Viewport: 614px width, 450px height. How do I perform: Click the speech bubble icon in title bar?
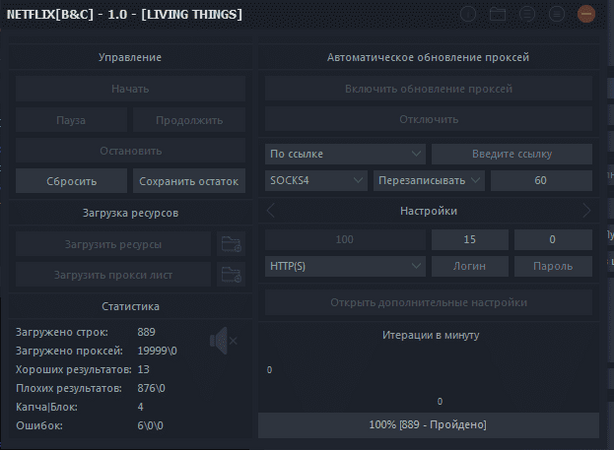click(x=527, y=14)
